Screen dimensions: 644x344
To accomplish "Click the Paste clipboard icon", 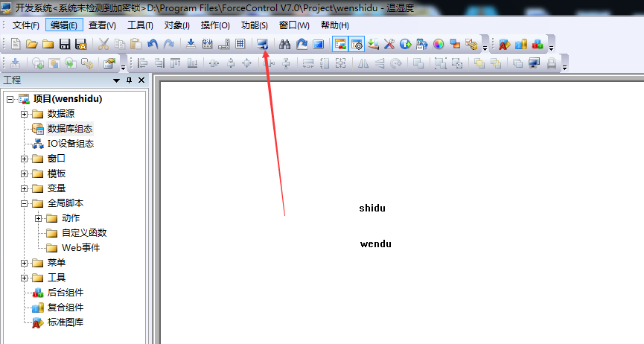I will coord(136,44).
